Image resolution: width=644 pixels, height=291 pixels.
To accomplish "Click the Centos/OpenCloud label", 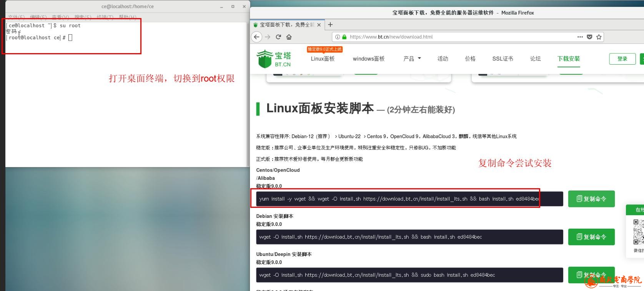I will (278, 170).
